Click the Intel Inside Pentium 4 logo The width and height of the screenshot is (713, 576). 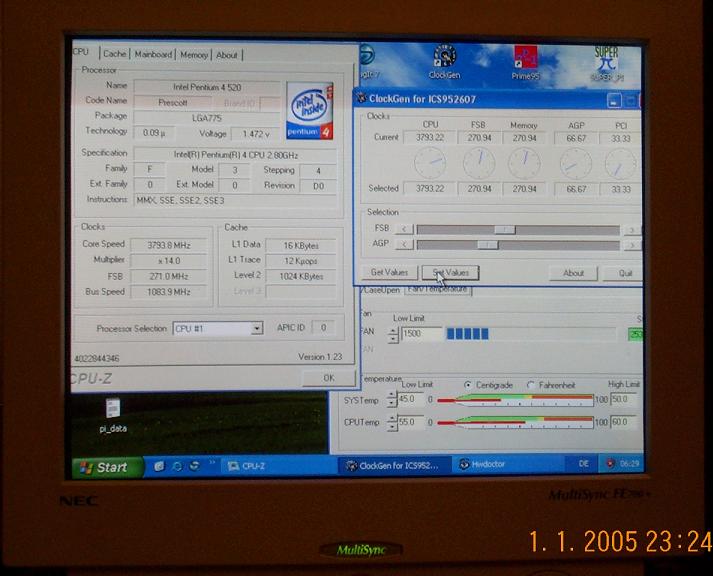point(310,111)
